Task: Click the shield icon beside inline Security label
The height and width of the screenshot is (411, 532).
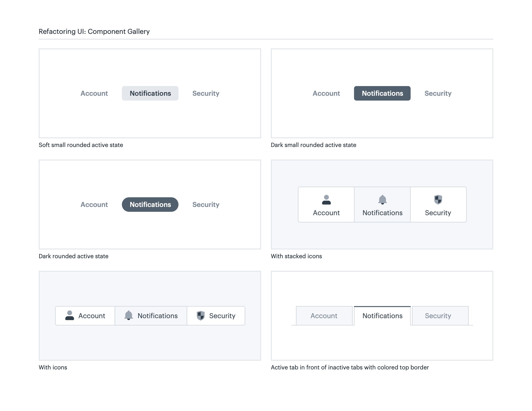Action: click(200, 316)
